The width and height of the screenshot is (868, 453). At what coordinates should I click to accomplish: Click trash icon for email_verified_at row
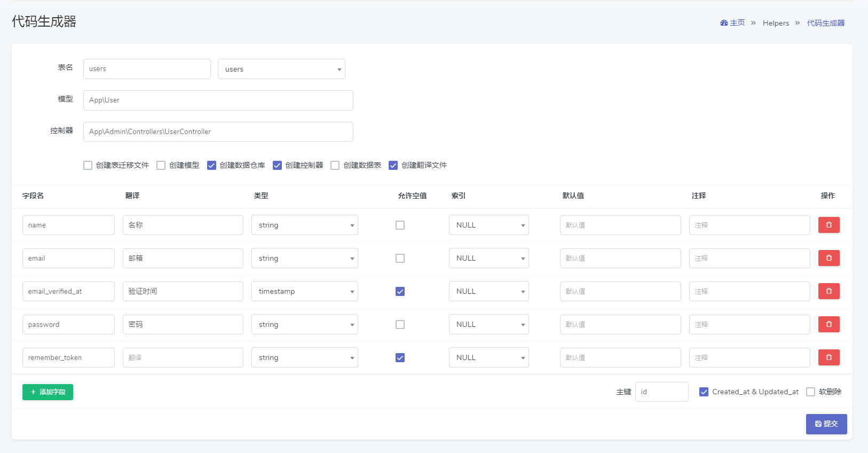[828, 291]
